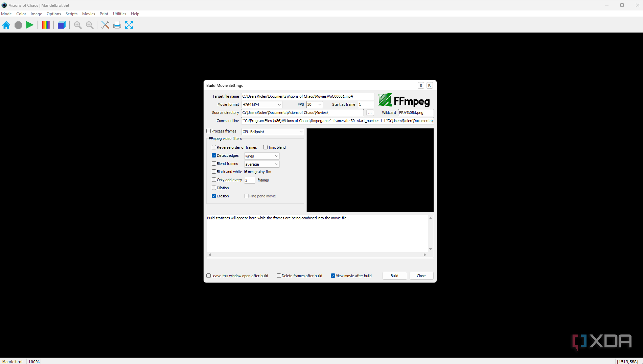Click the fullscreen expand arrows icon

(129, 25)
